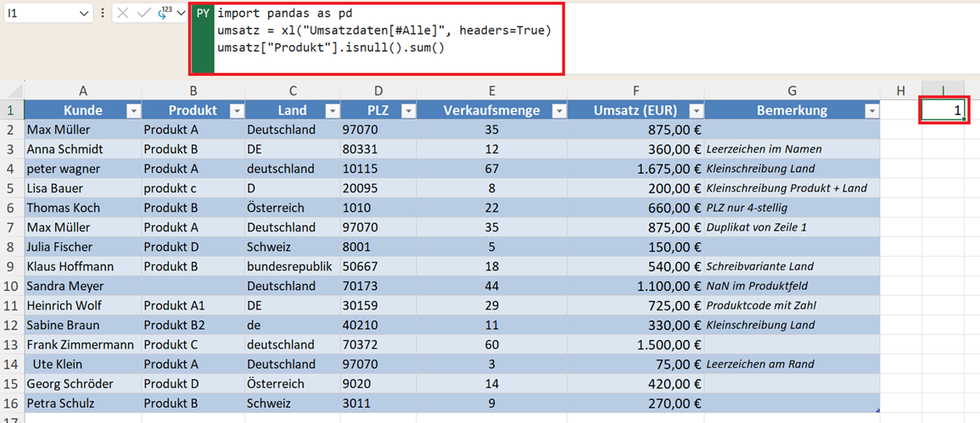Click the Python output type icon

click(164, 14)
